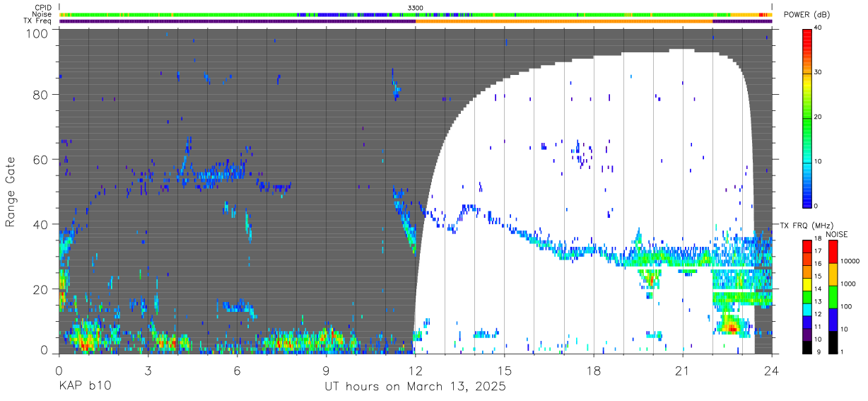Click the 10000 tick on NOISE legend

tap(850, 261)
